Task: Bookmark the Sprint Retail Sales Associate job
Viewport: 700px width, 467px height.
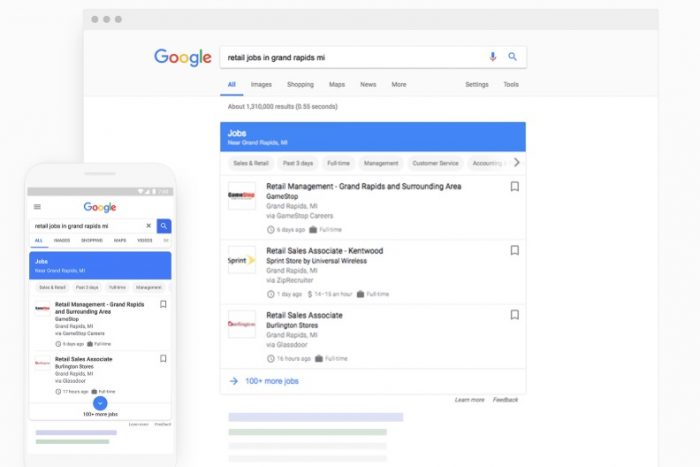Action: point(514,250)
